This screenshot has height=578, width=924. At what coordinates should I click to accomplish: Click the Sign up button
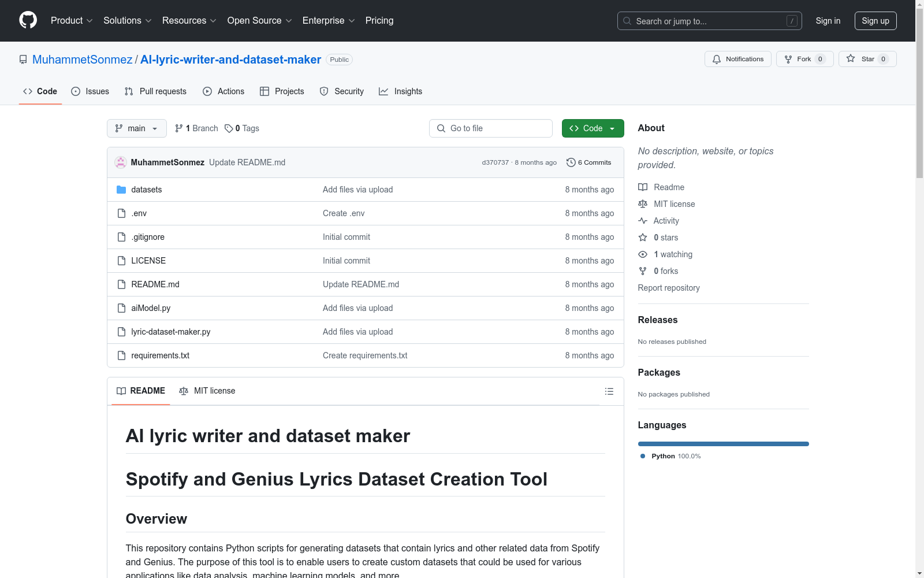pos(875,21)
